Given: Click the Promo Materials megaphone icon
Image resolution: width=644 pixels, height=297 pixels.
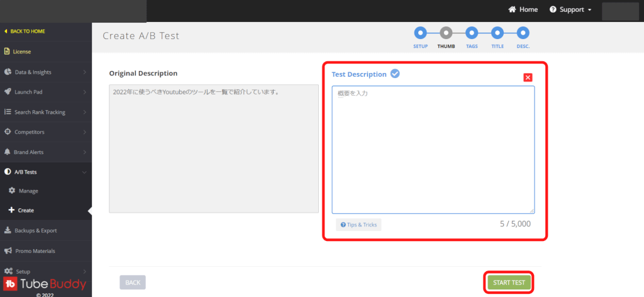Looking at the screenshot, I should point(8,250).
